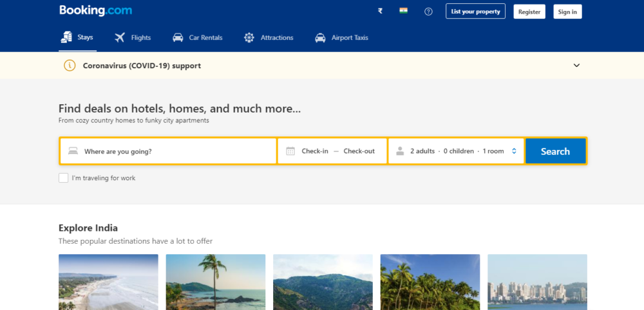644x310 pixels.
Task: Select the Stays tab
Action: pyautogui.click(x=77, y=38)
